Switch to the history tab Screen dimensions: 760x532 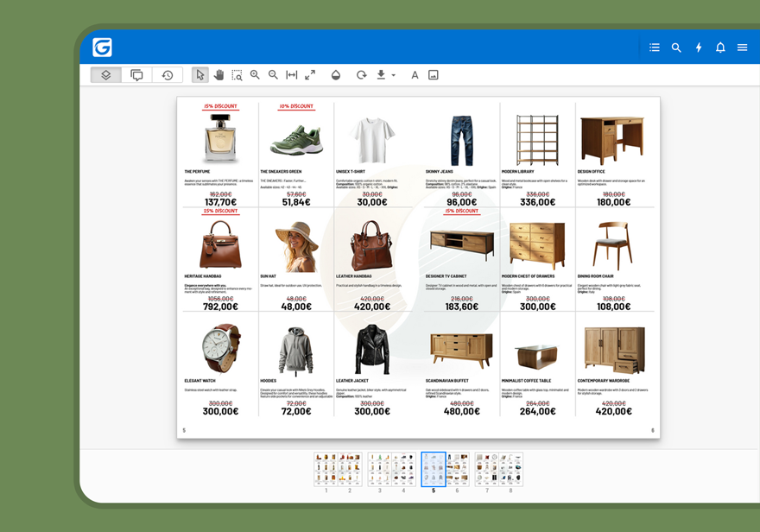tap(168, 75)
